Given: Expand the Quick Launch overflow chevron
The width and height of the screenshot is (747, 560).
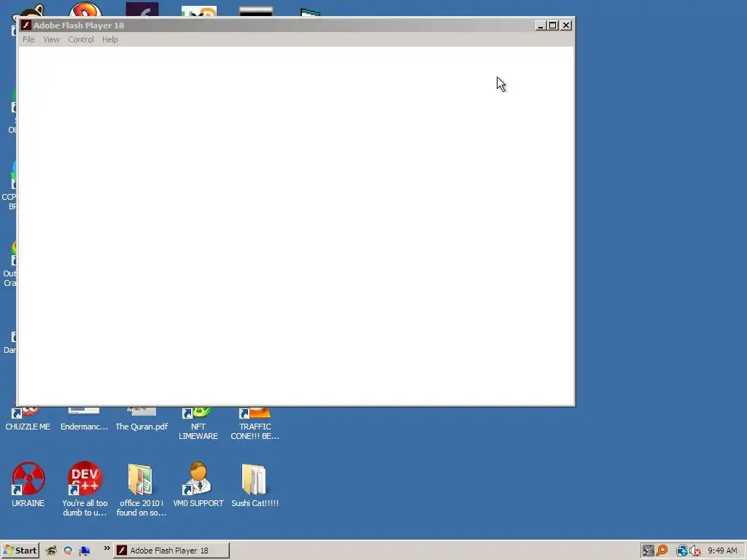Looking at the screenshot, I should [107, 548].
